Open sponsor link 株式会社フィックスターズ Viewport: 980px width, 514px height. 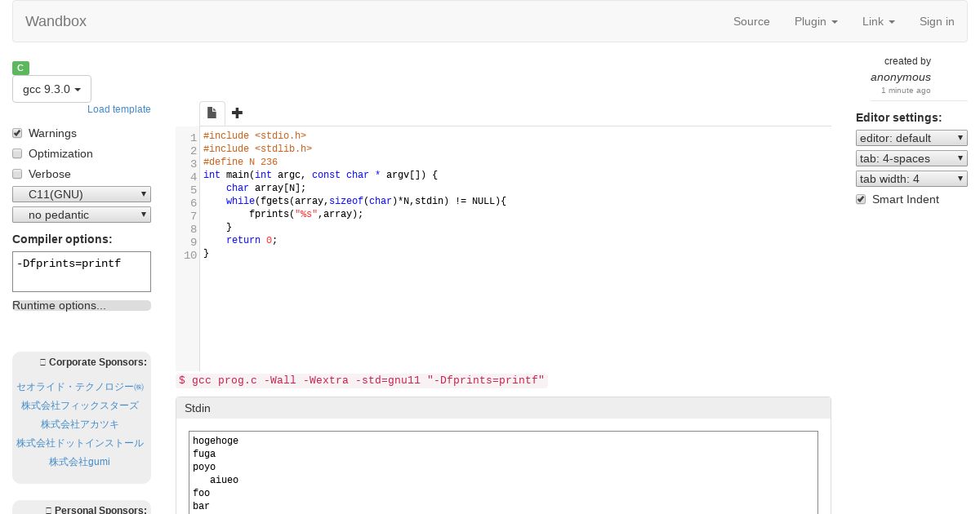click(80, 405)
